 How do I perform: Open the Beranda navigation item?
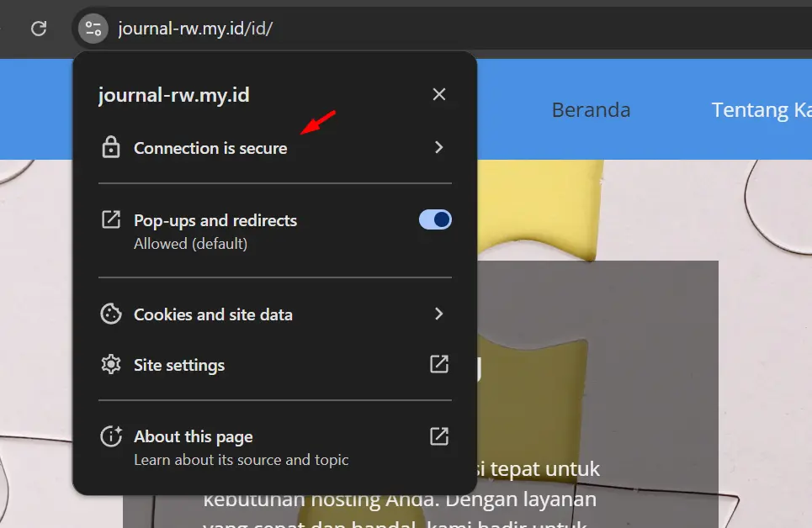pyautogui.click(x=591, y=110)
